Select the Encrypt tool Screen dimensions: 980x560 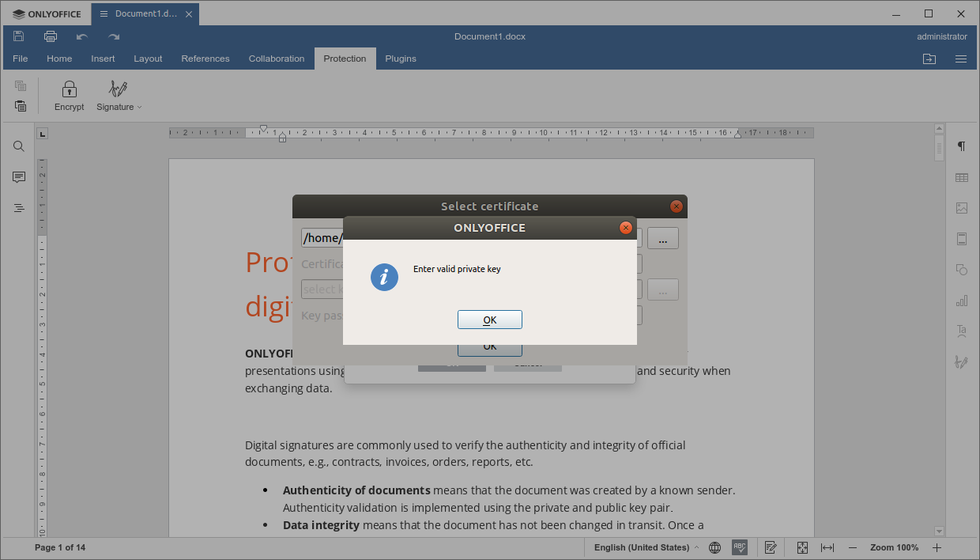(x=69, y=95)
